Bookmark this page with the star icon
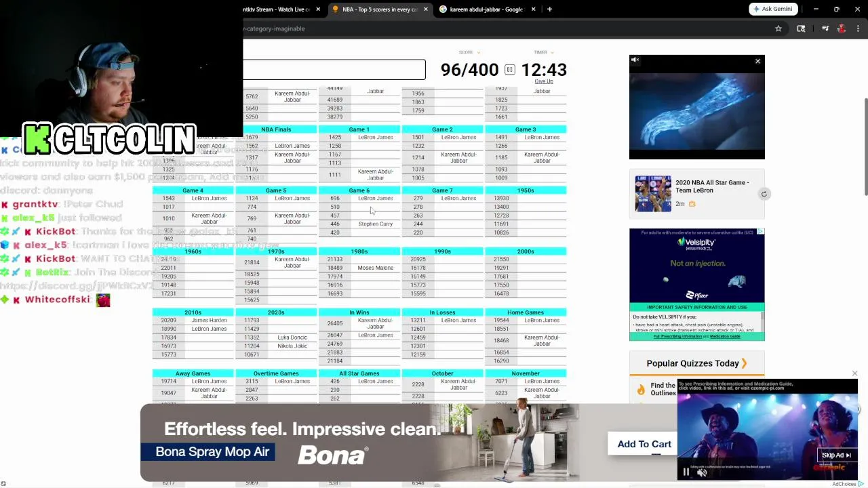The image size is (868, 488). (x=778, y=28)
